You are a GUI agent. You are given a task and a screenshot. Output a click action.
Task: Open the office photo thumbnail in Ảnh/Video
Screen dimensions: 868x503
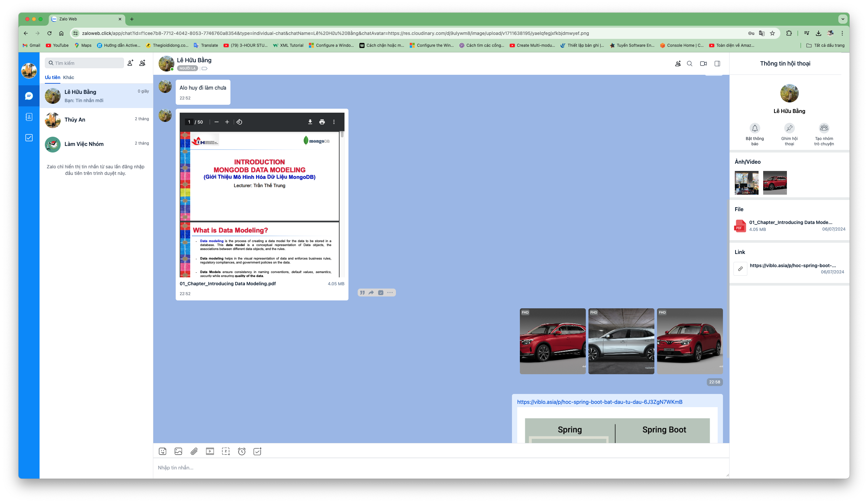(746, 183)
